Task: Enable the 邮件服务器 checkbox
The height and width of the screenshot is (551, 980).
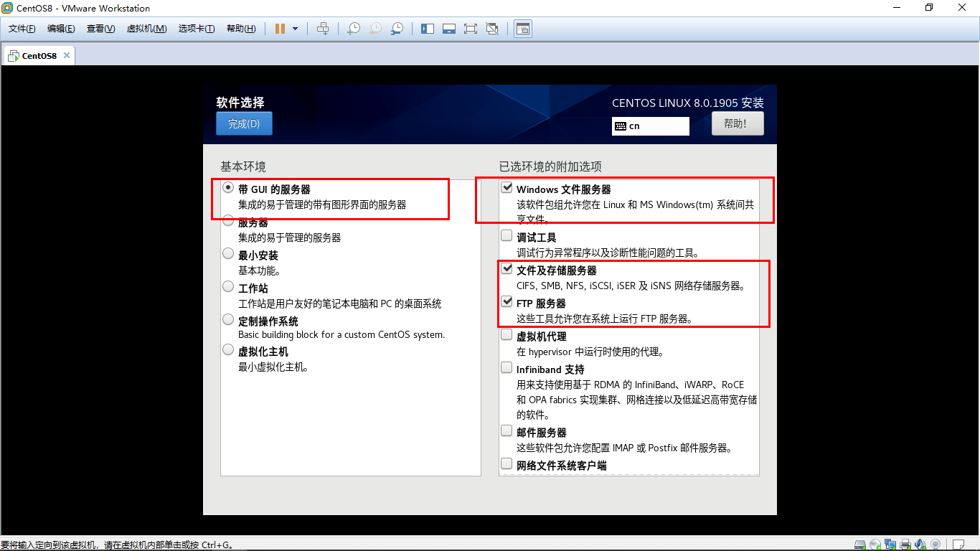Action: click(x=507, y=431)
